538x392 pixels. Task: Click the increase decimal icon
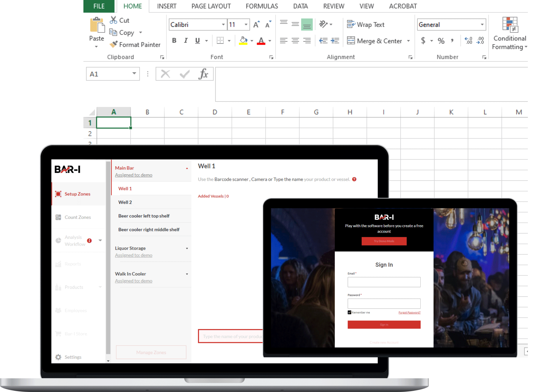pos(468,41)
